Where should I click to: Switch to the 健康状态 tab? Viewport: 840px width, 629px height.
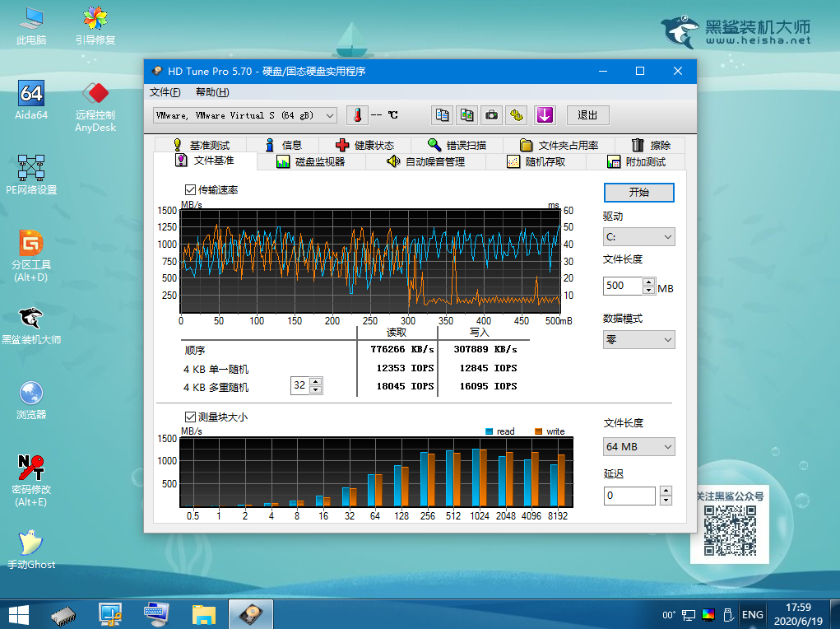[364, 146]
